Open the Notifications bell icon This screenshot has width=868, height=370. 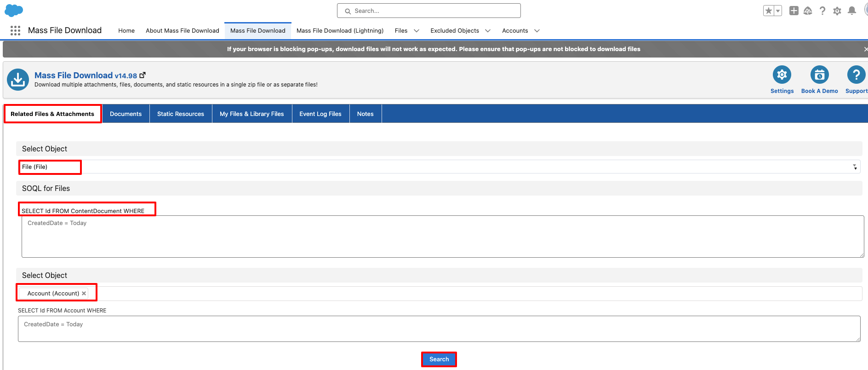[852, 11]
